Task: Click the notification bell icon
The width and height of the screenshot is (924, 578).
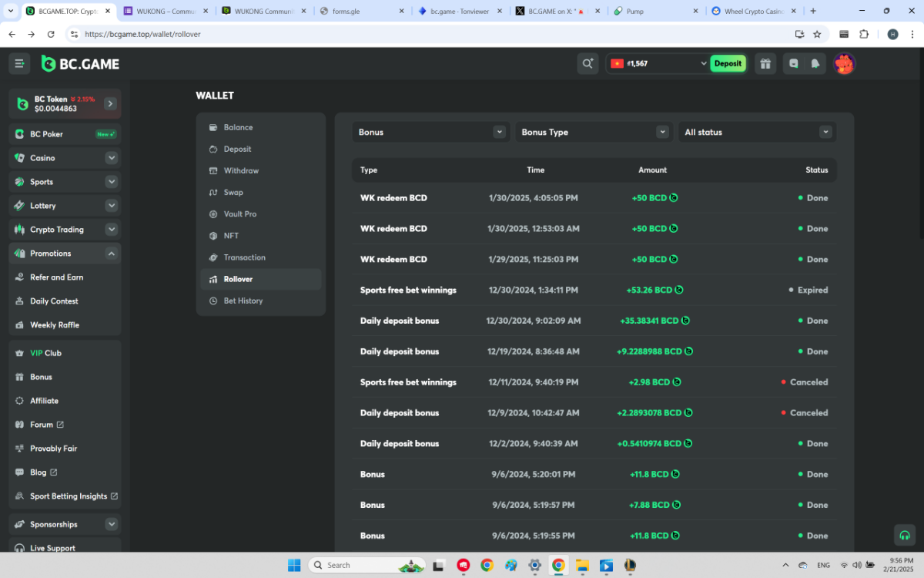Action: (x=815, y=64)
